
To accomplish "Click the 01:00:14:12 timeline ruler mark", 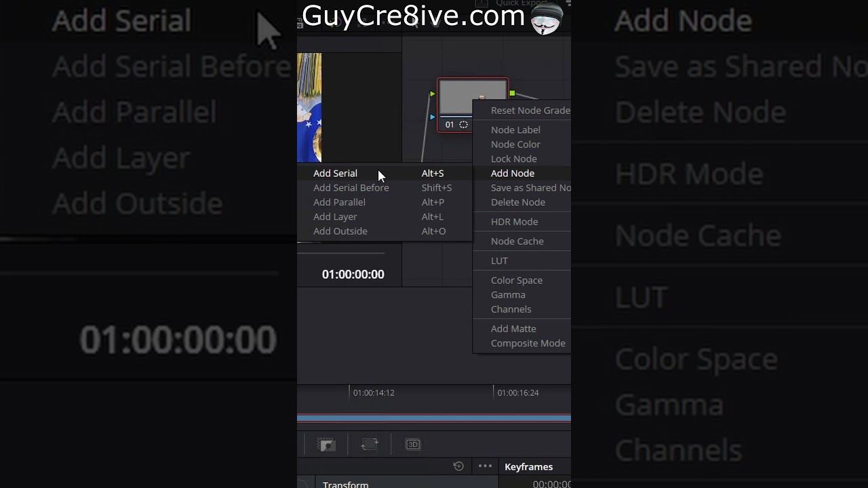I will coord(374,393).
